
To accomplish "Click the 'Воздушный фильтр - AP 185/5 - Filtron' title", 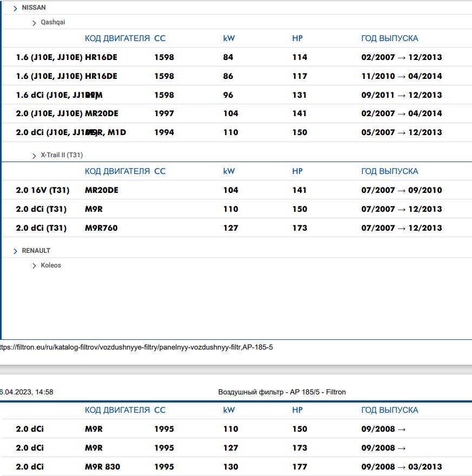I will click(x=282, y=392).
